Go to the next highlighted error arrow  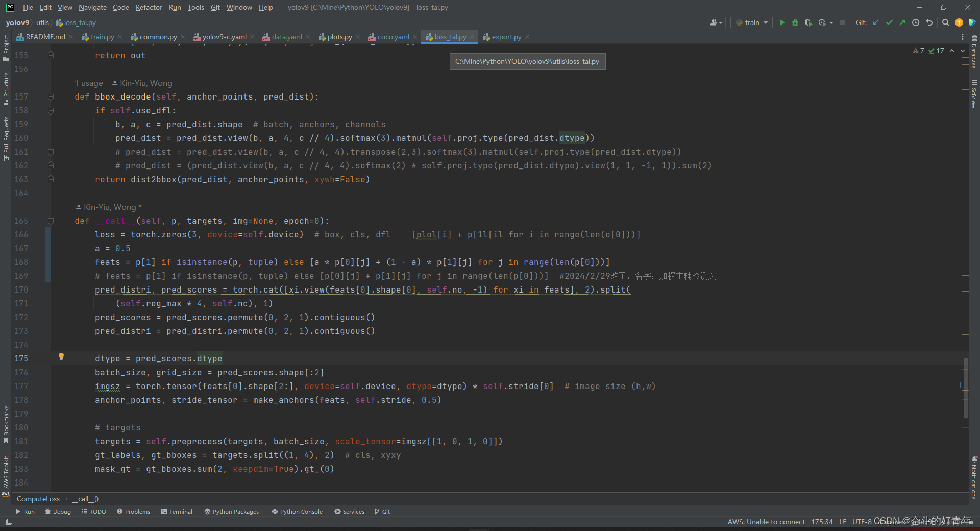coord(963,51)
